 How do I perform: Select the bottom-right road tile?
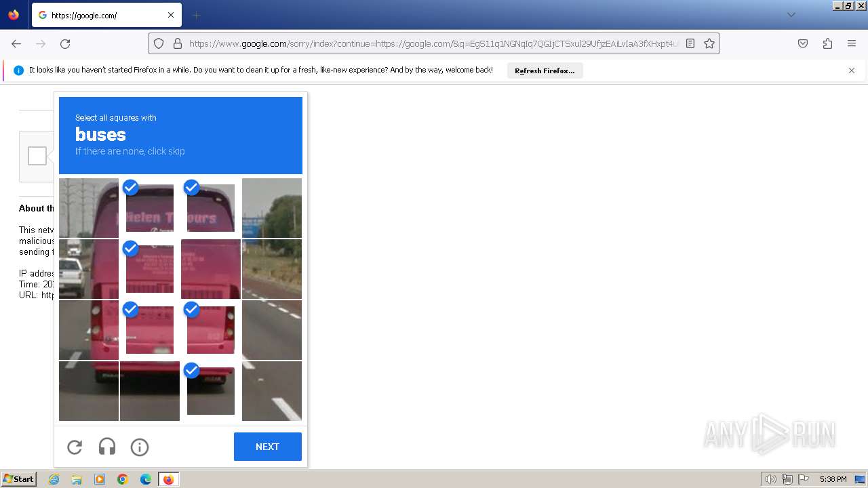272,391
